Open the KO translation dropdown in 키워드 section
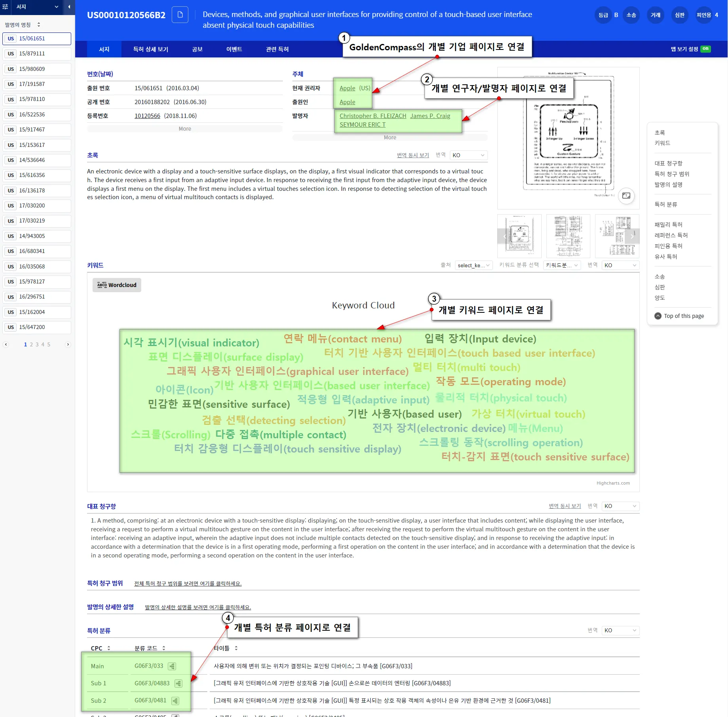The image size is (728, 717). (620, 265)
